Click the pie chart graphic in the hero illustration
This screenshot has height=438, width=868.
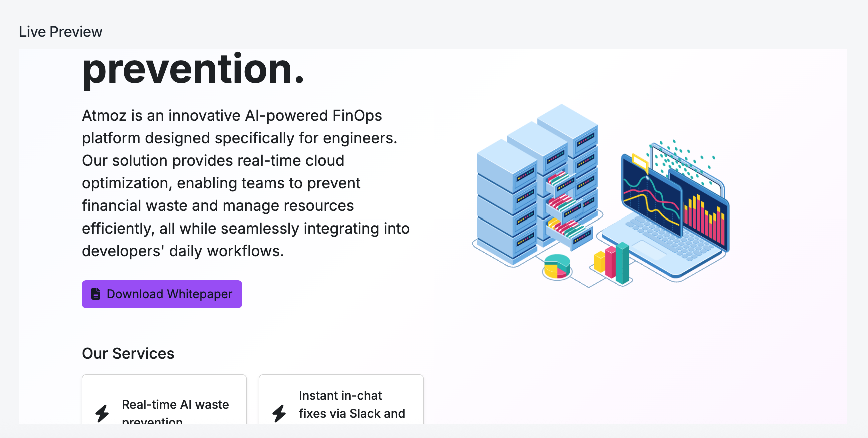[x=557, y=266]
